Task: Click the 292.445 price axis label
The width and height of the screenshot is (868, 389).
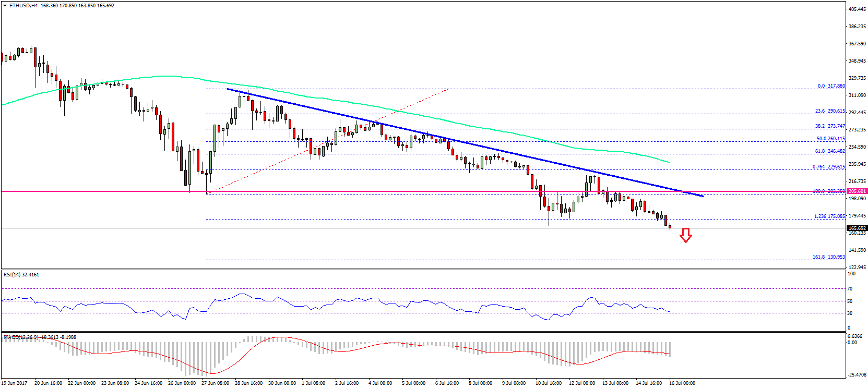Action: click(x=858, y=113)
